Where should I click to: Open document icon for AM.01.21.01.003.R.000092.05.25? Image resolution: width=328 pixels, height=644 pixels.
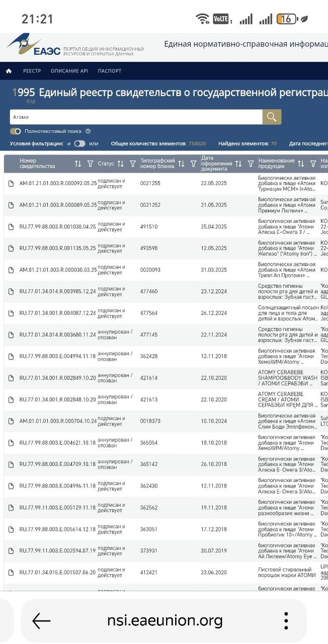click(11, 184)
